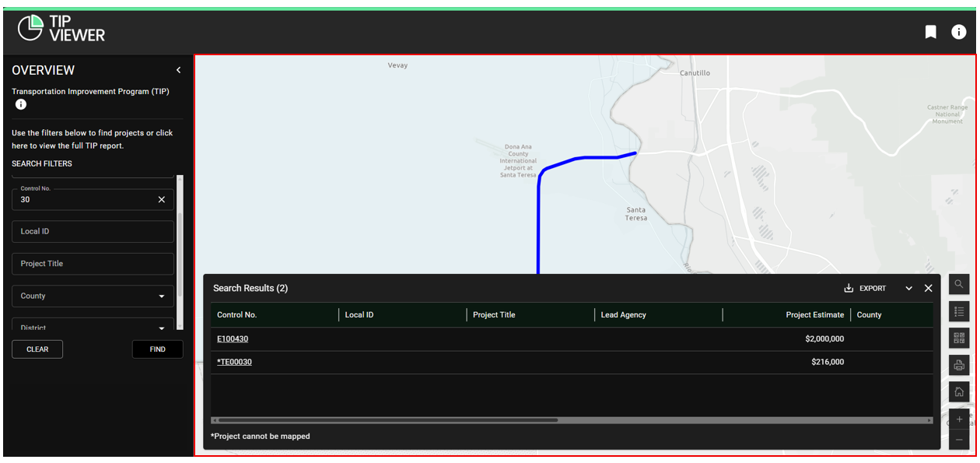Open project E100430 link
The width and height of the screenshot is (980, 463).
point(233,338)
